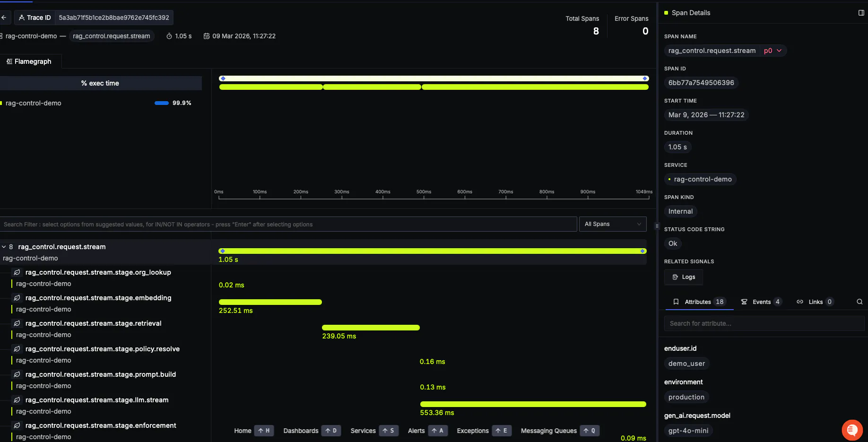
Task: Focus the span search filter field
Action: coord(288,224)
